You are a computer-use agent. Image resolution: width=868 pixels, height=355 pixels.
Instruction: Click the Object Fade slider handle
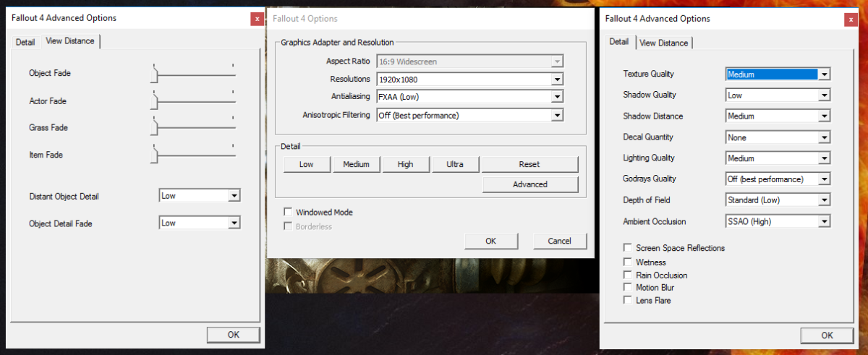click(x=154, y=74)
